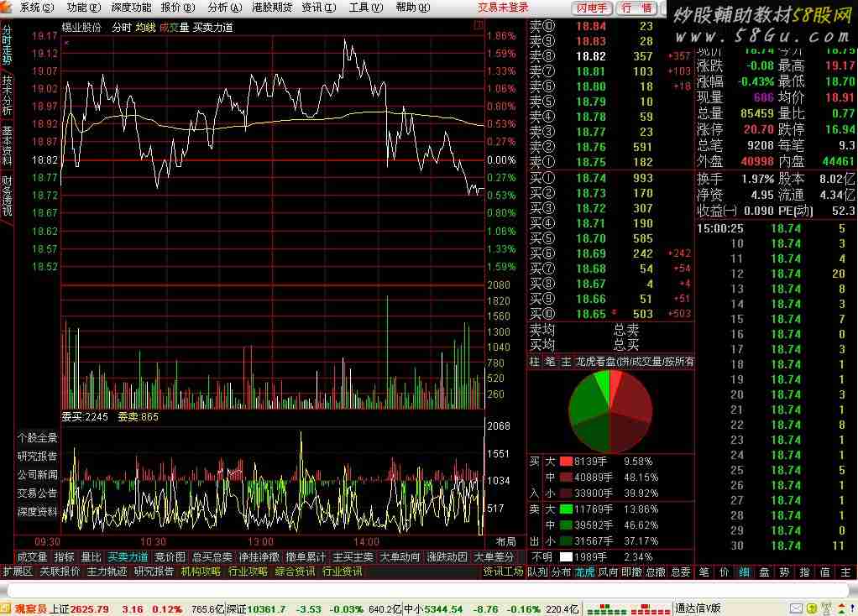Open the 分析(A) menu
This screenshot has height=616, width=858.
click(225, 7)
